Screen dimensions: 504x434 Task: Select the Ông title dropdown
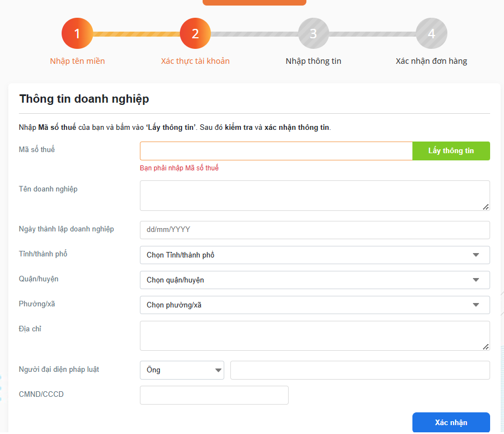click(182, 370)
